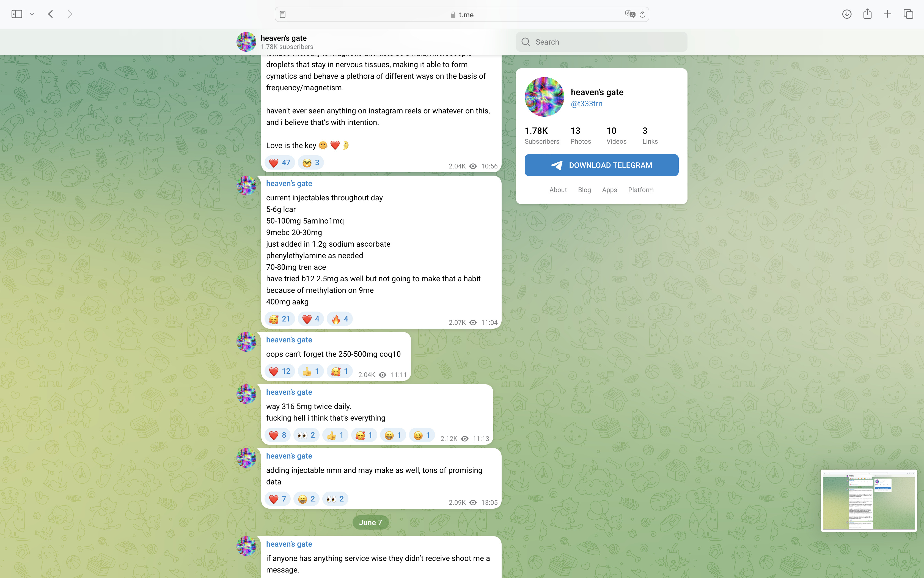
Task: Open a new tab with plus icon
Action: pos(887,14)
